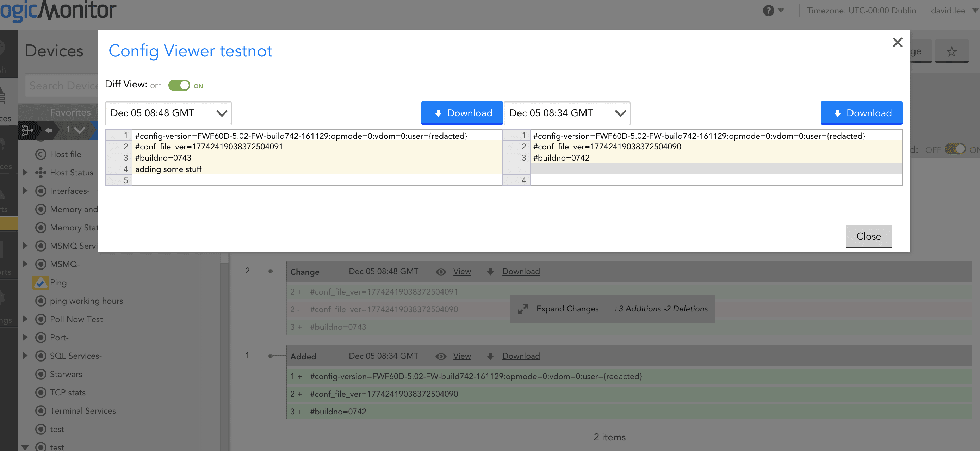
Task: Select Terminal Services tree item
Action: coord(83,411)
